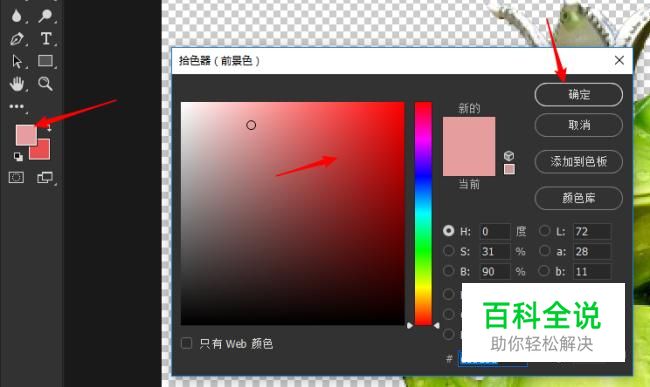Click the rainbow hue slider bar
The width and height of the screenshot is (650, 387).
point(423,213)
